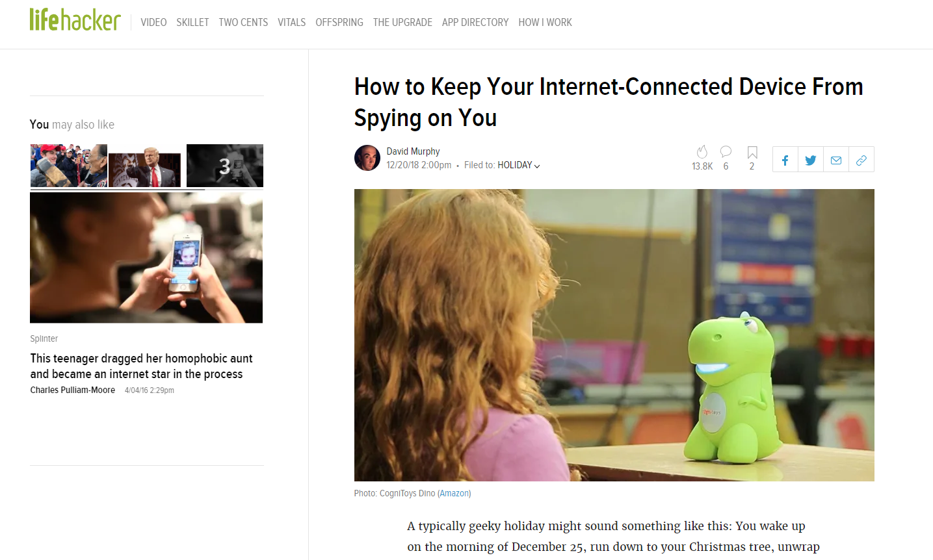Open the Amazon link in photo caption
This screenshot has height=560, width=933.
tap(454, 493)
